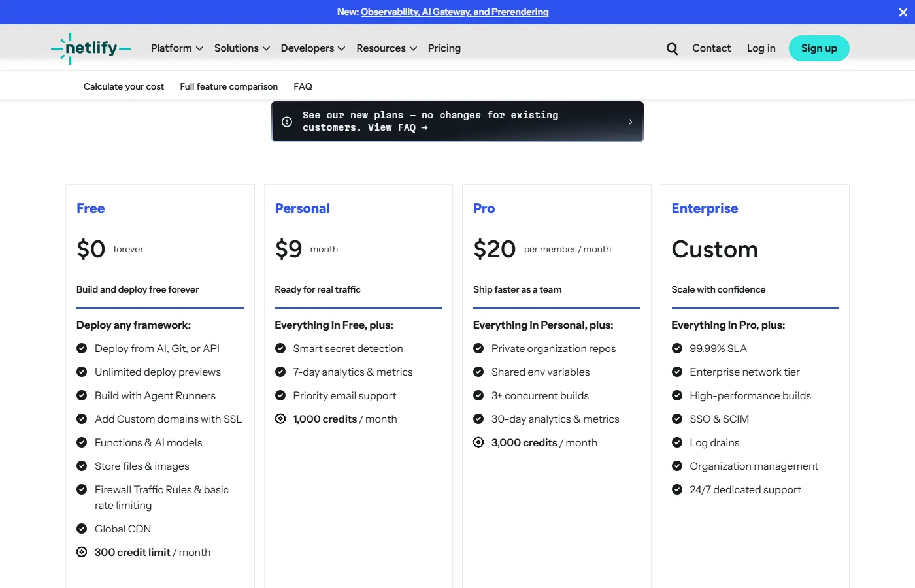Viewport: 915px width, 588px height.
Task: Jump to the FAQ section tab
Action: [303, 86]
